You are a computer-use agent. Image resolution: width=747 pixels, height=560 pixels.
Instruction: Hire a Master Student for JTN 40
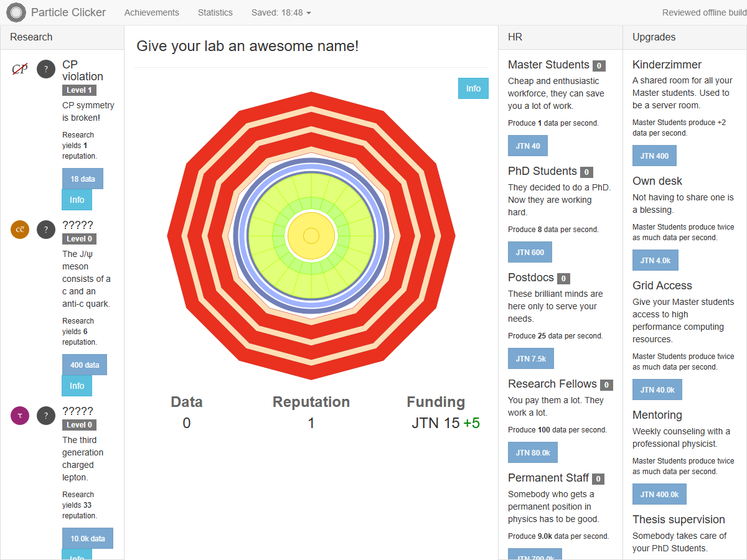[x=528, y=146]
